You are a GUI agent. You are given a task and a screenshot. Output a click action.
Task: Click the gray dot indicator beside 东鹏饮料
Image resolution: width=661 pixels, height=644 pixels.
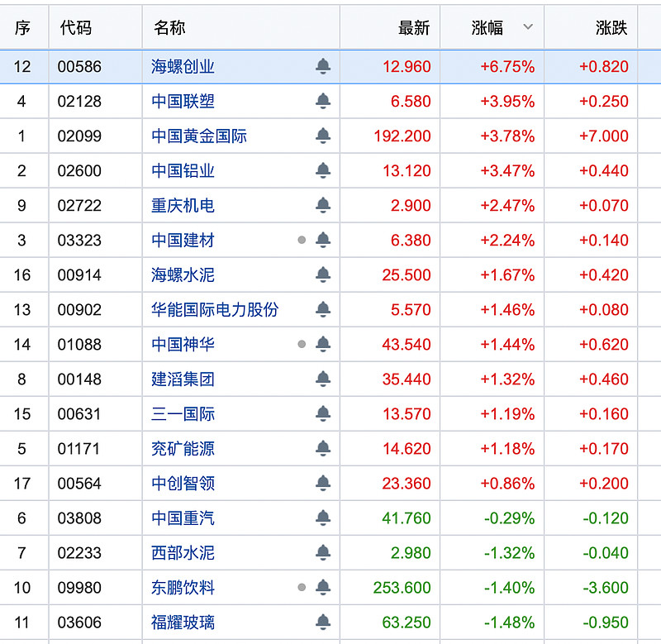coord(301,586)
